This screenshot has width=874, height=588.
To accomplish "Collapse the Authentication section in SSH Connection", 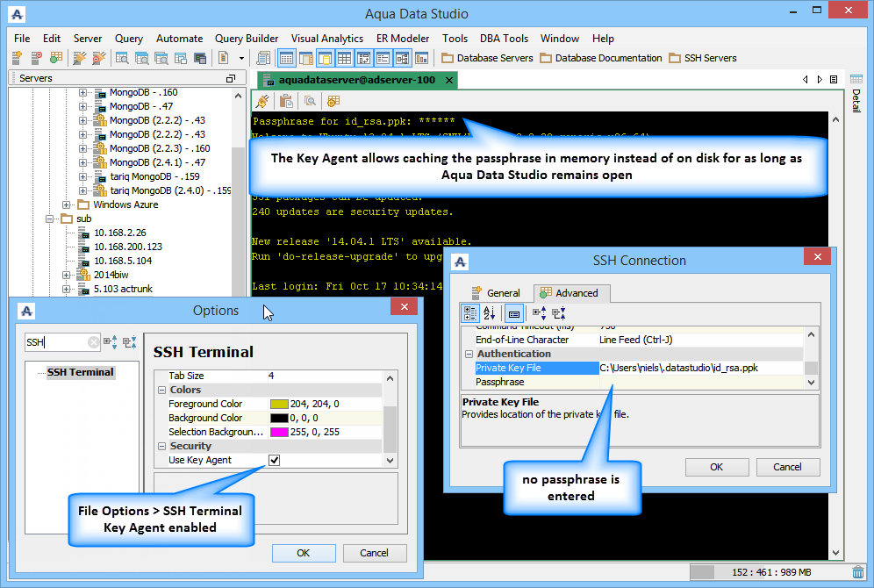I will (469, 354).
